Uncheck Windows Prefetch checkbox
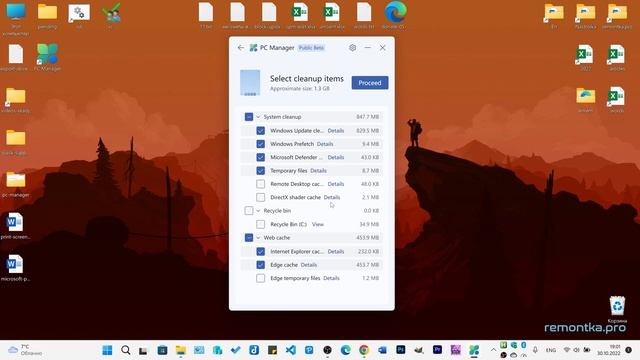The image size is (640, 360). 260,144
